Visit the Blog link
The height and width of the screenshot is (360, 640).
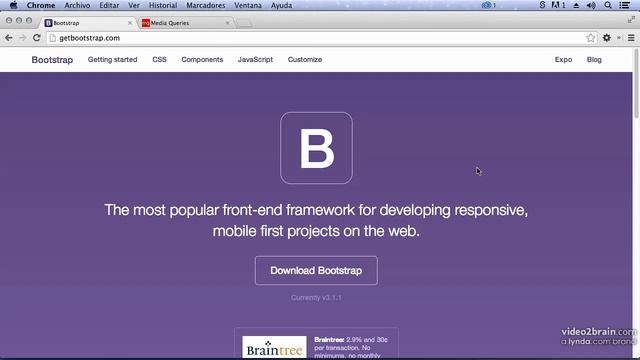click(594, 60)
